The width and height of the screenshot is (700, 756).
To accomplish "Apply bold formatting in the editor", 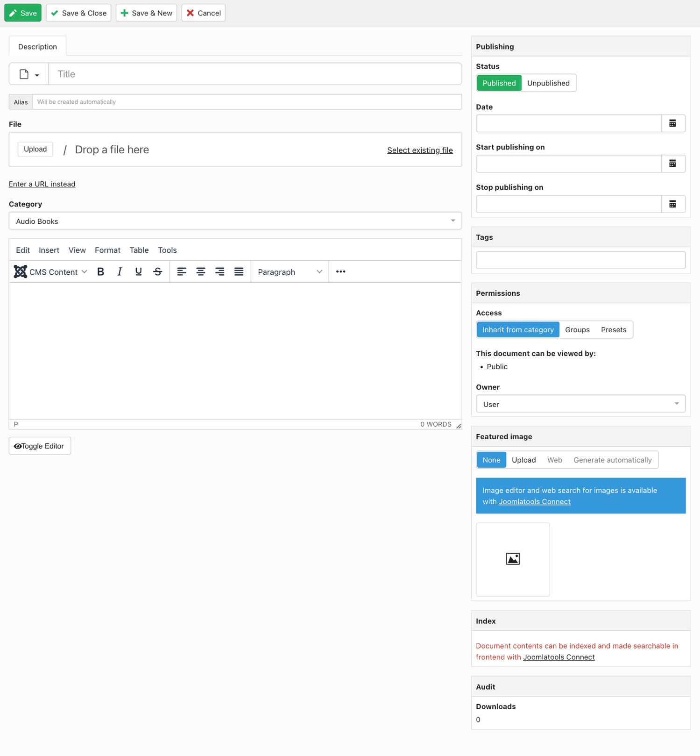I will pyautogui.click(x=100, y=272).
